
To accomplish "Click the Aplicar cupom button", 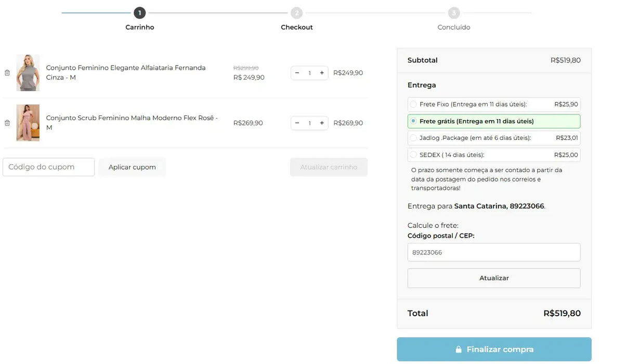I will point(132,167).
